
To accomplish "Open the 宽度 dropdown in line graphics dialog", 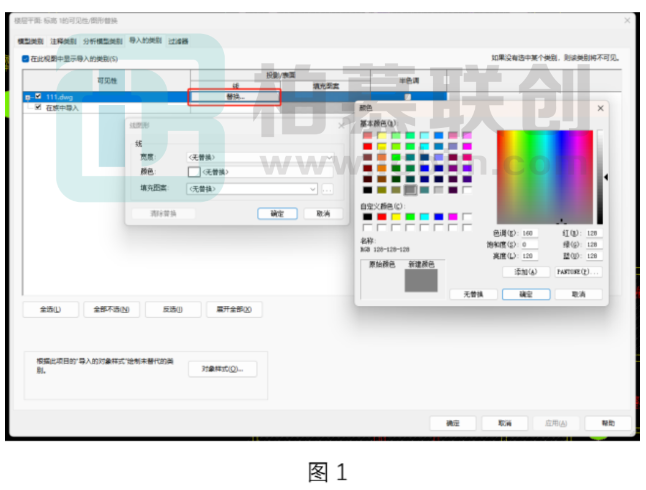I will tap(260, 157).
